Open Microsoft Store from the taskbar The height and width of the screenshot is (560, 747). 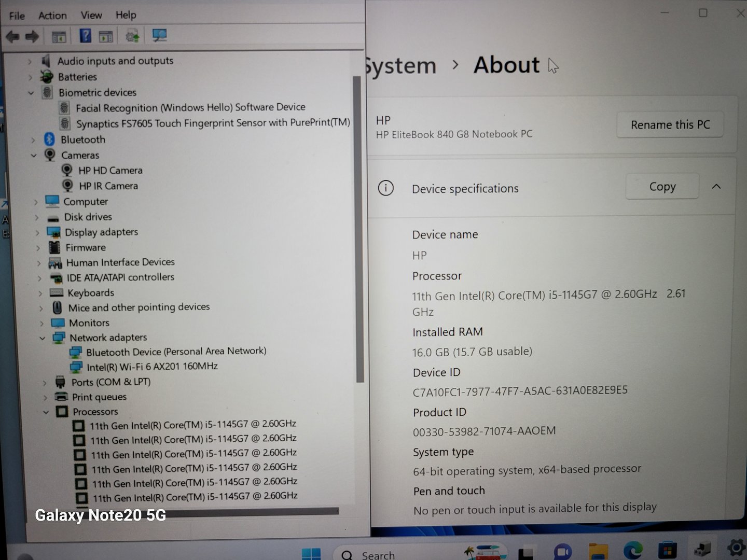pos(667,550)
